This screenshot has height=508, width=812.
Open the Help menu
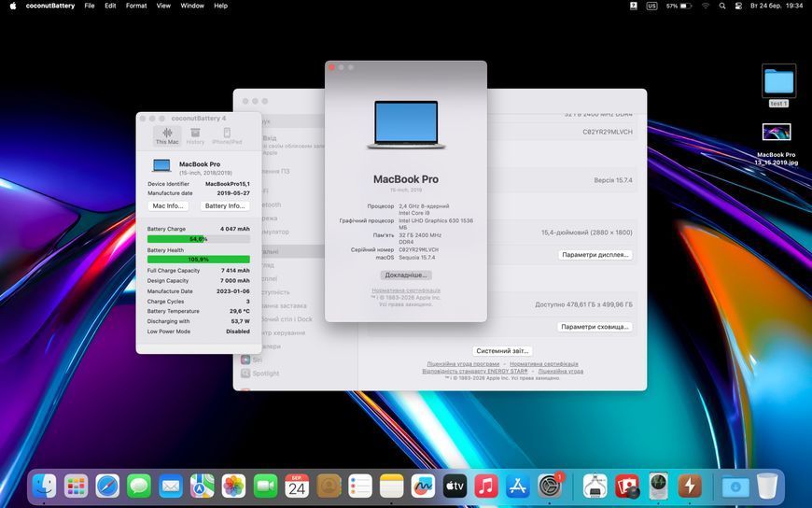pos(220,6)
